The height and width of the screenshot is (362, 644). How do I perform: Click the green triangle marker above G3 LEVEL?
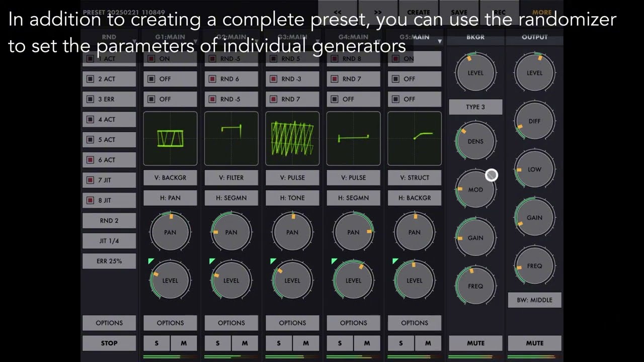coord(273,261)
